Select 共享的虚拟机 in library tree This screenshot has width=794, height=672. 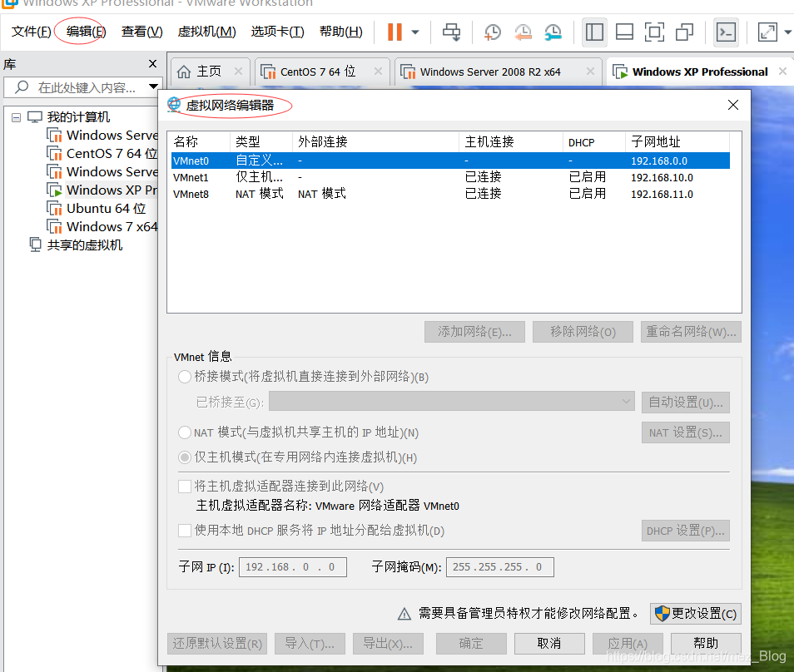coord(85,245)
